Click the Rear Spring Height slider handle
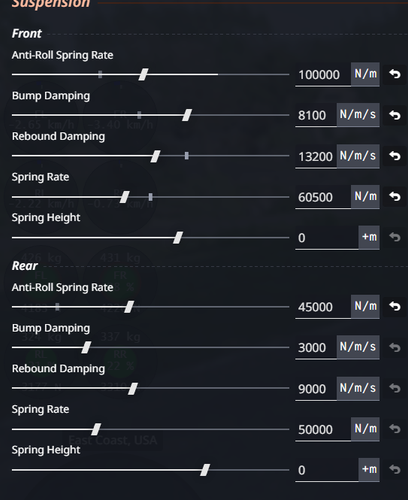408x500 pixels. pyautogui.click(x=205, y=470)
